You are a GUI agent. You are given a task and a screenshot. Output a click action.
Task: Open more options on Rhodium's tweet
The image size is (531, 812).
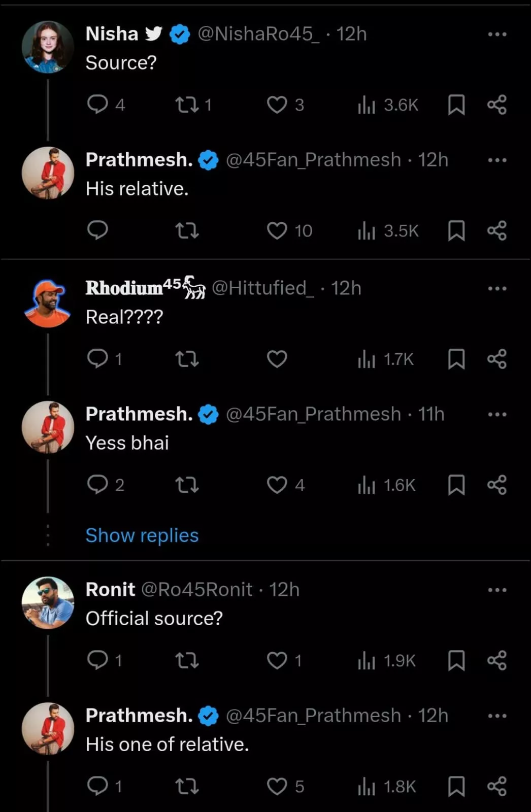(496, 288)
